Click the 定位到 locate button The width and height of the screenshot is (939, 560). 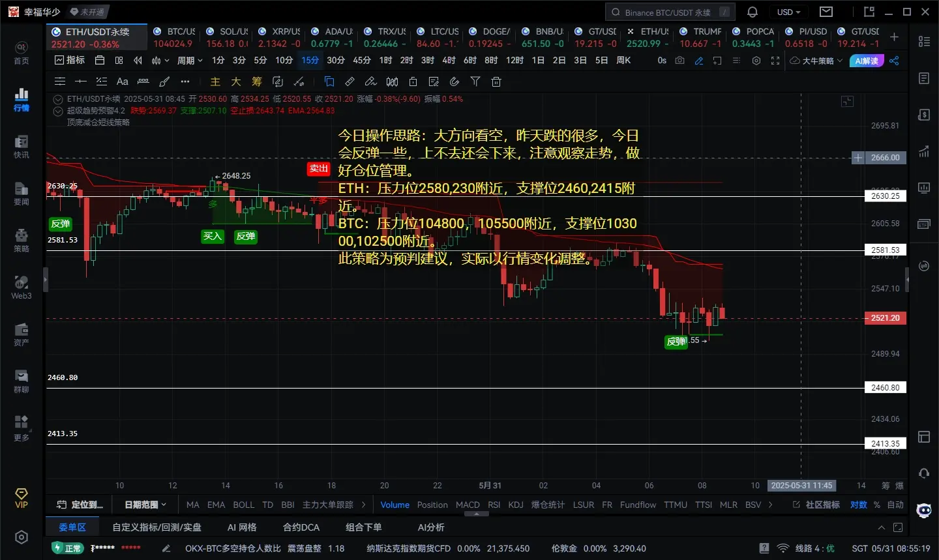pyautogui.click(x=80, y=505)
